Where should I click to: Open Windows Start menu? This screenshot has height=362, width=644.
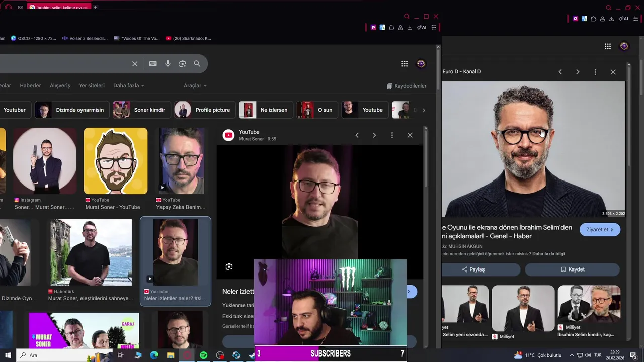click(x=8, y=355)
